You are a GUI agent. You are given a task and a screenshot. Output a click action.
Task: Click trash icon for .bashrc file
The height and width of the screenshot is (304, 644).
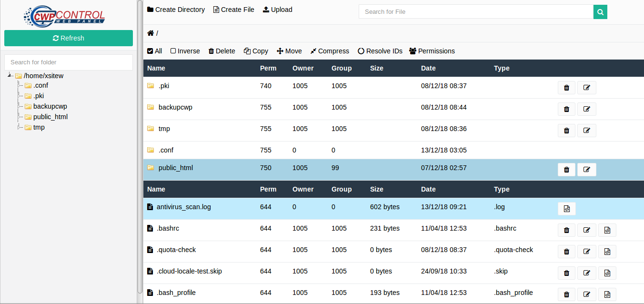tap(566, 230)
